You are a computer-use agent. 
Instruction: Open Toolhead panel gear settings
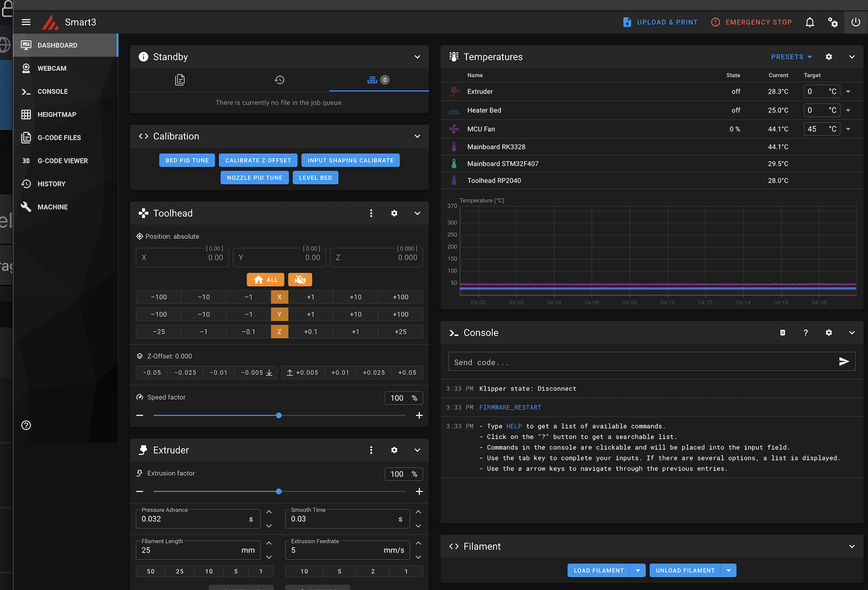point(394,213)
